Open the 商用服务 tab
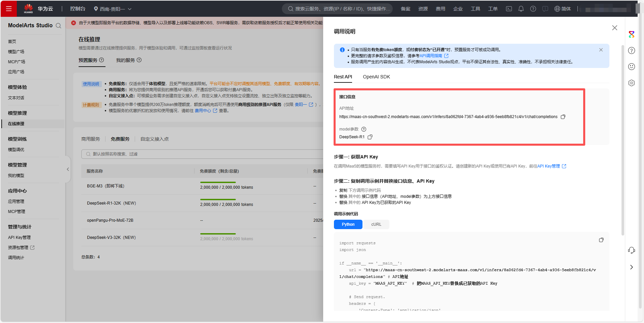 [x=91, y=139]
